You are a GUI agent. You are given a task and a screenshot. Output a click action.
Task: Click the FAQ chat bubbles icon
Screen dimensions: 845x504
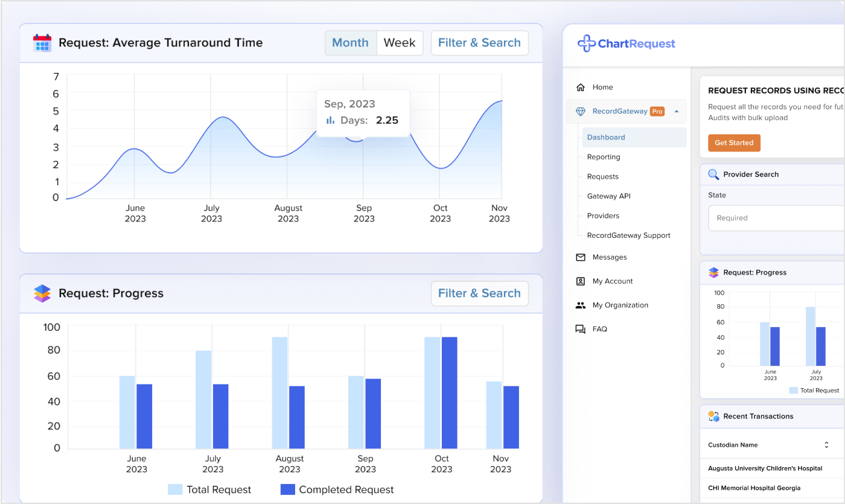coord(581,330)
